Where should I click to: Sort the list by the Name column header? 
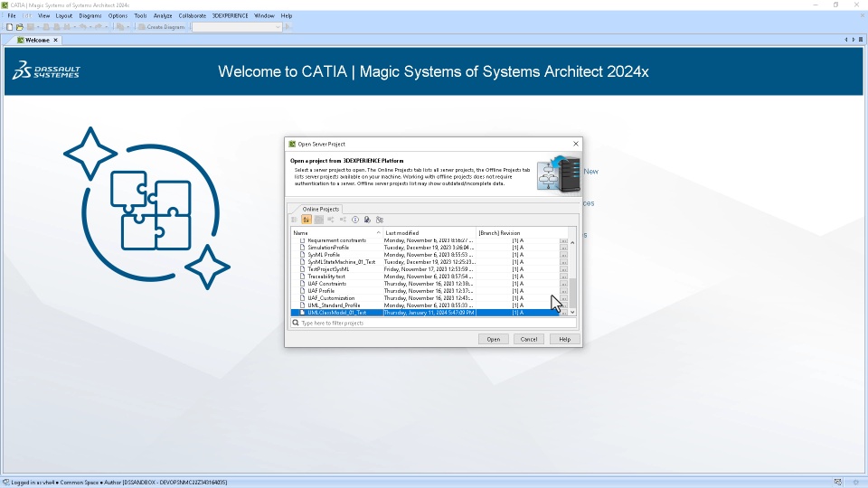(x=336, y=233)
